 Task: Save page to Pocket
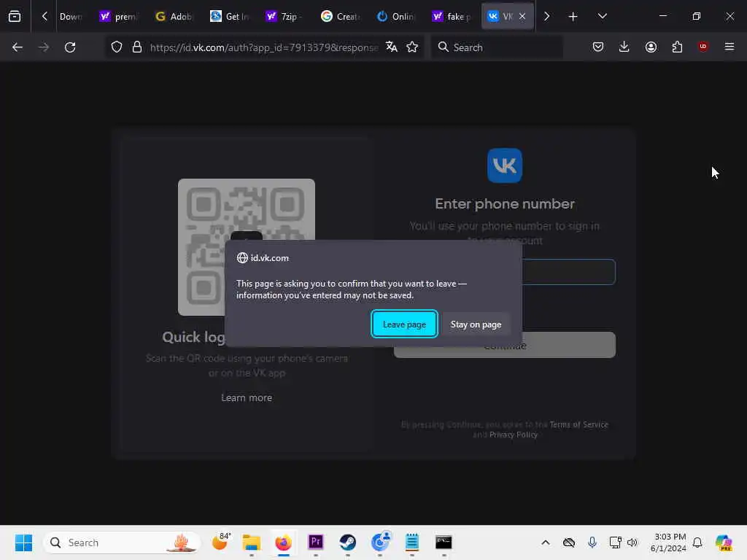pyautogui.click(x=598, y=47)
